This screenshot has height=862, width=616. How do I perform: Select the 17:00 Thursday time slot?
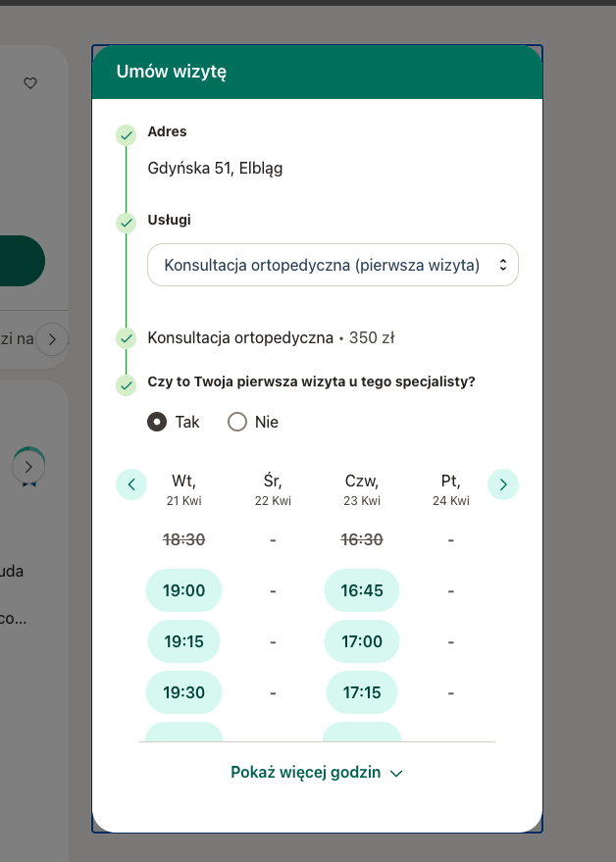click(x=362, y=641)
